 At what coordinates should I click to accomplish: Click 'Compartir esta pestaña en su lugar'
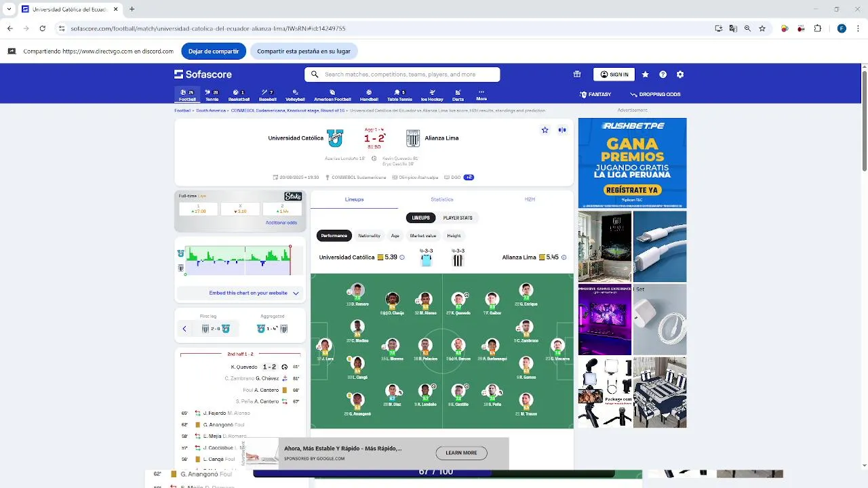point(304,52)
